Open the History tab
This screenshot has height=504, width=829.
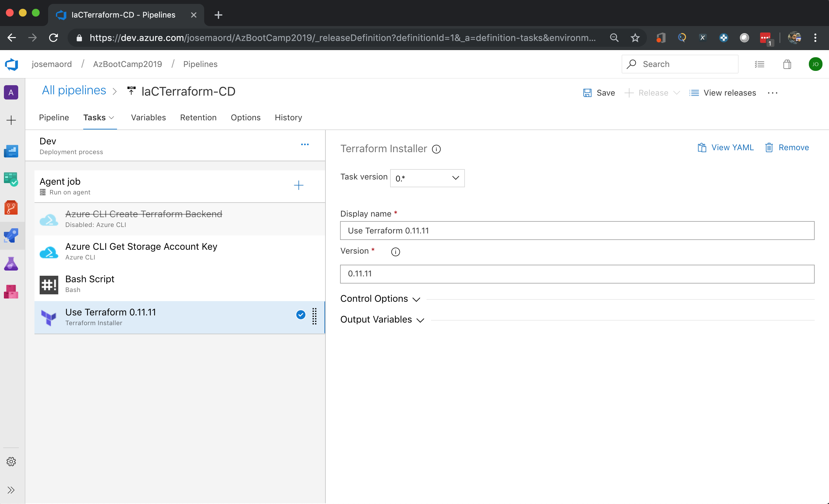point(288,117)
